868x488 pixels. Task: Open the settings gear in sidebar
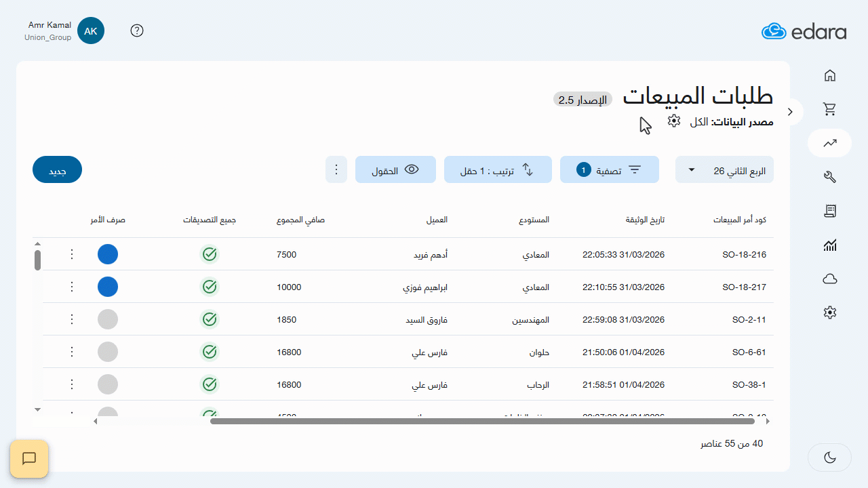pos(829,312)
